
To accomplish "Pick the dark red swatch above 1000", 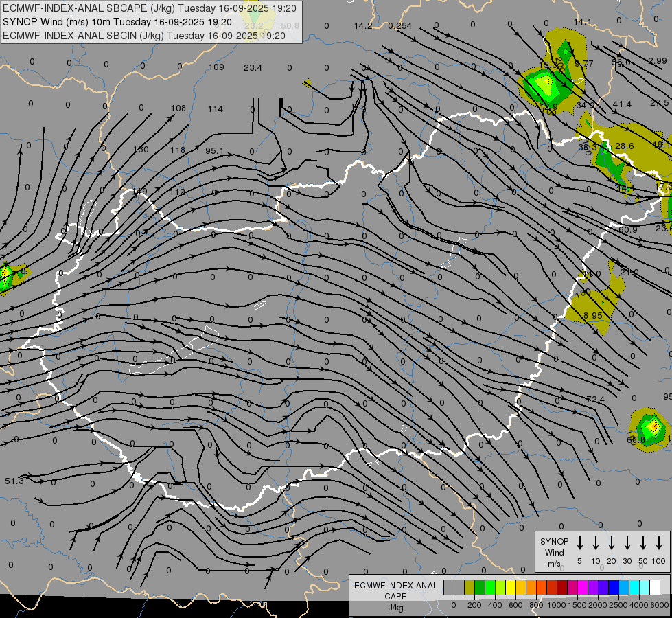I will [x=562, y=588].
